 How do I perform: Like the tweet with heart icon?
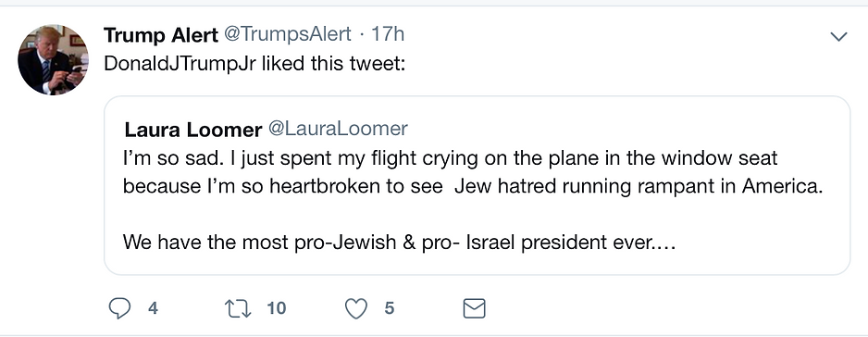coord(356,308)
